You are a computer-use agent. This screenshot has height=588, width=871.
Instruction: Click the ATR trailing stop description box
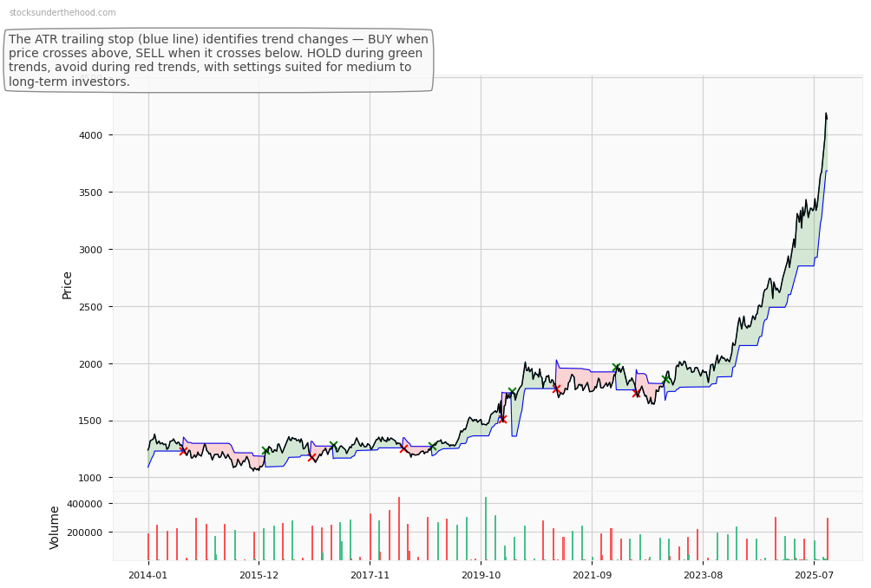[219, 61]
